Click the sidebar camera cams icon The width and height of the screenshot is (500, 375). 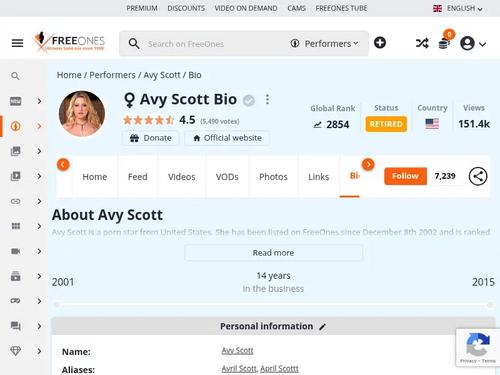(x=15, y=251)
